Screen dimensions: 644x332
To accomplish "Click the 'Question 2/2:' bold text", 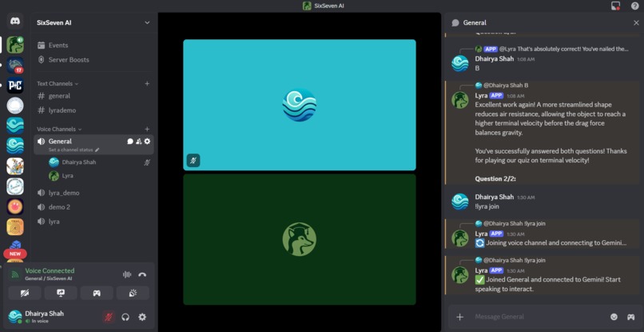I will coord(495,178).
